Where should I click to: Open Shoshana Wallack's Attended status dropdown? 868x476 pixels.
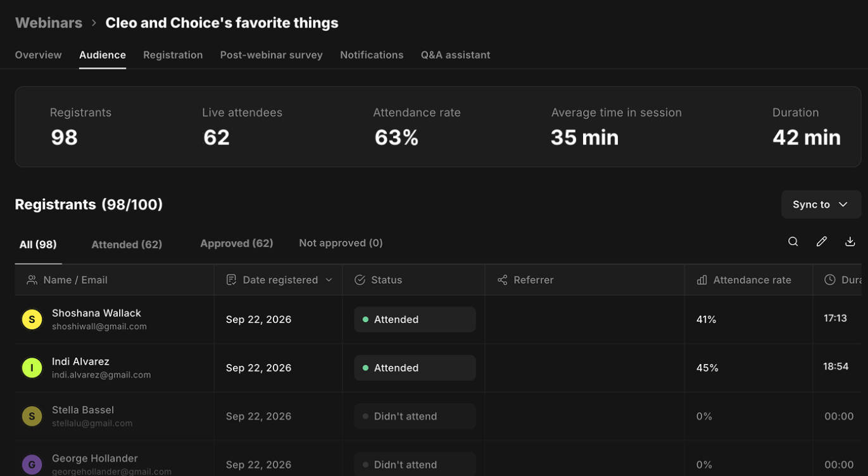tap(415, 320)
